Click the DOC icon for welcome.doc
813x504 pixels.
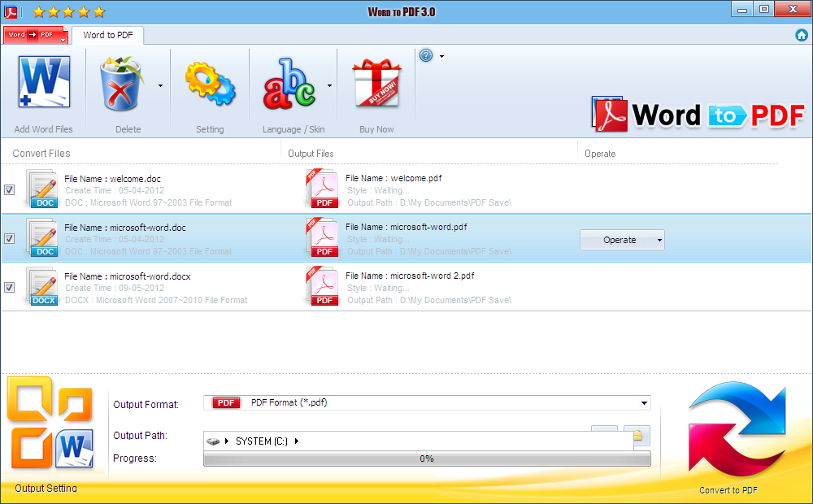tap(42, 189)
